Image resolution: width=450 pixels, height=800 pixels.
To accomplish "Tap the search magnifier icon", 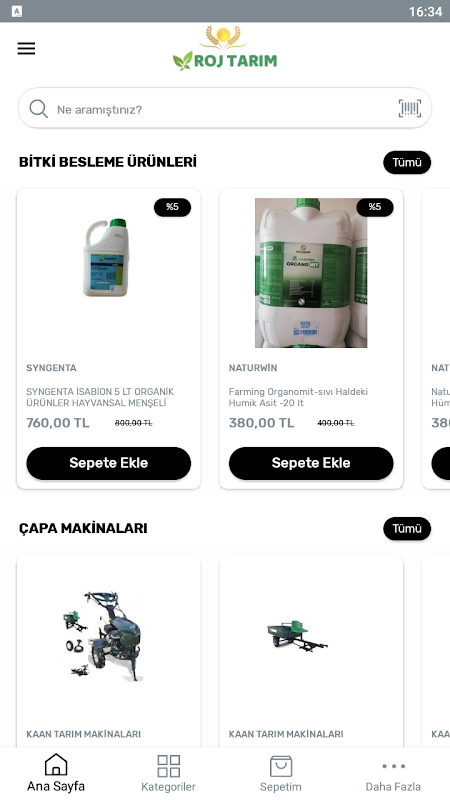I will click(x=38, y=109).
